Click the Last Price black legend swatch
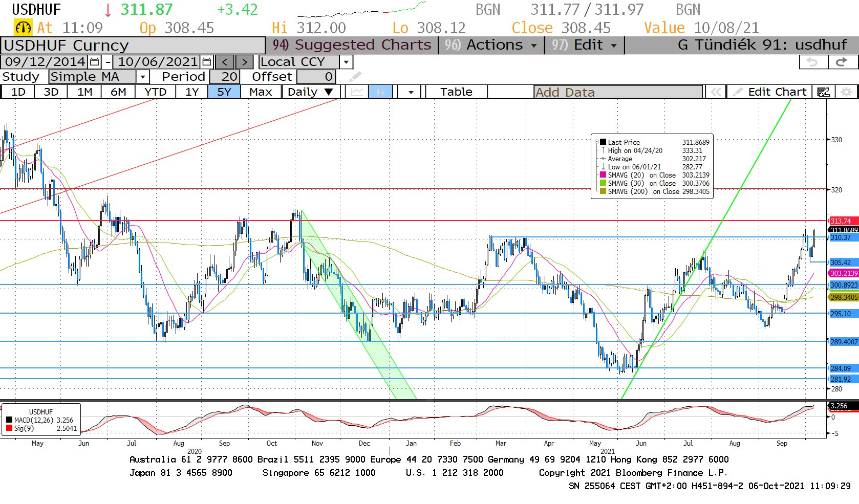Viewport: 859px width, 504px height. pos(603,142)
